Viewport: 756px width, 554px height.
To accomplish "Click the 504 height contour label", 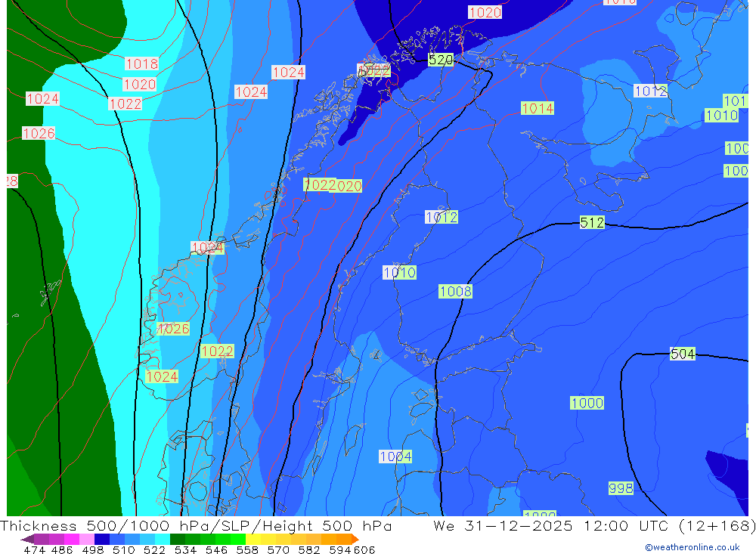I will coord(683,354).
